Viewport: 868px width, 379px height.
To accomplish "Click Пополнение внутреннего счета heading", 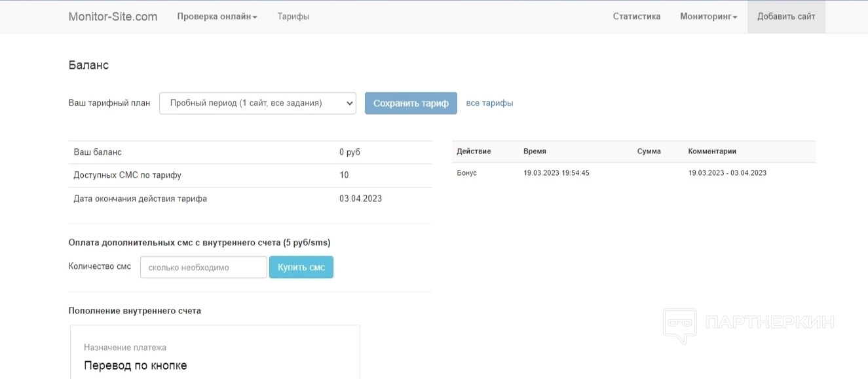I will pos(135,311).
